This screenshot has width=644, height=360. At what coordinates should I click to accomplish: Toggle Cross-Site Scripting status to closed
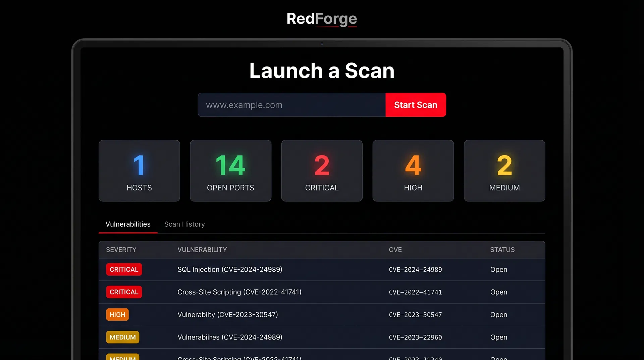coord(498,292)
